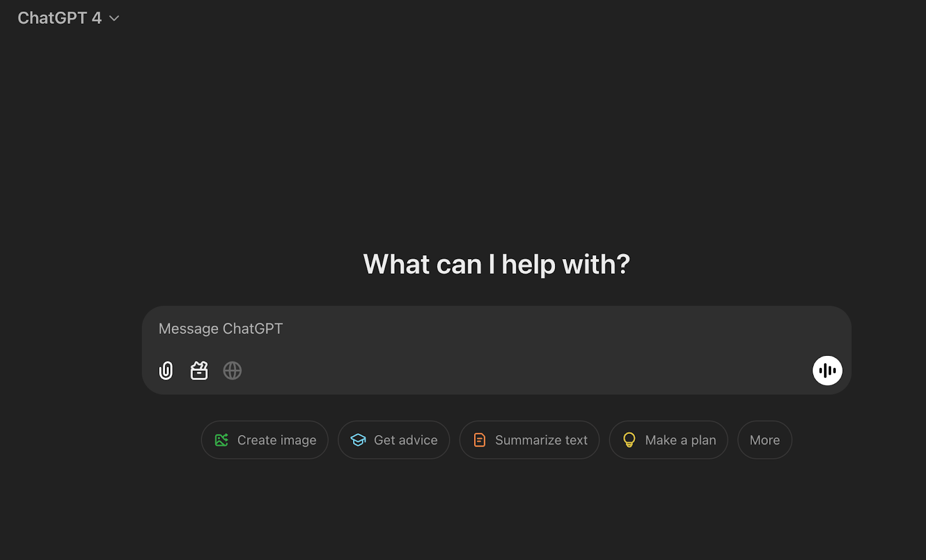Expand the More suggestions chip
Viewport: 926px width, 560px height.
point(764,440)
